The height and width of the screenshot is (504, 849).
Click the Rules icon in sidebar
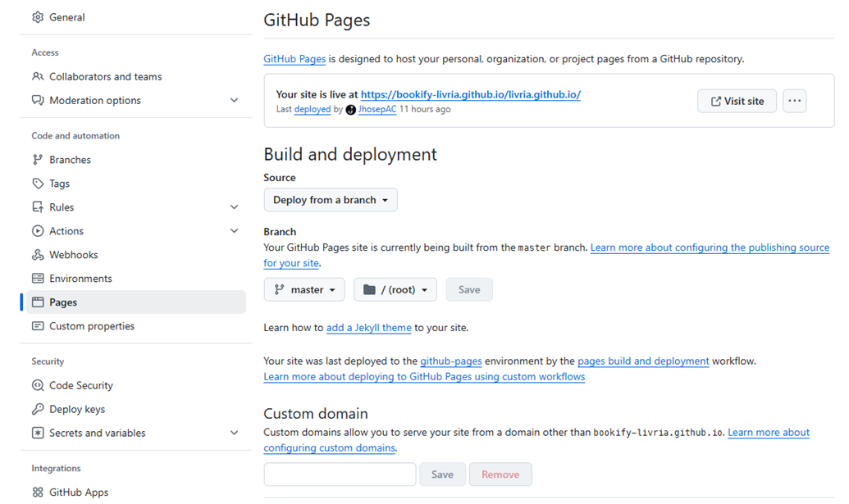tap(38, 207)
